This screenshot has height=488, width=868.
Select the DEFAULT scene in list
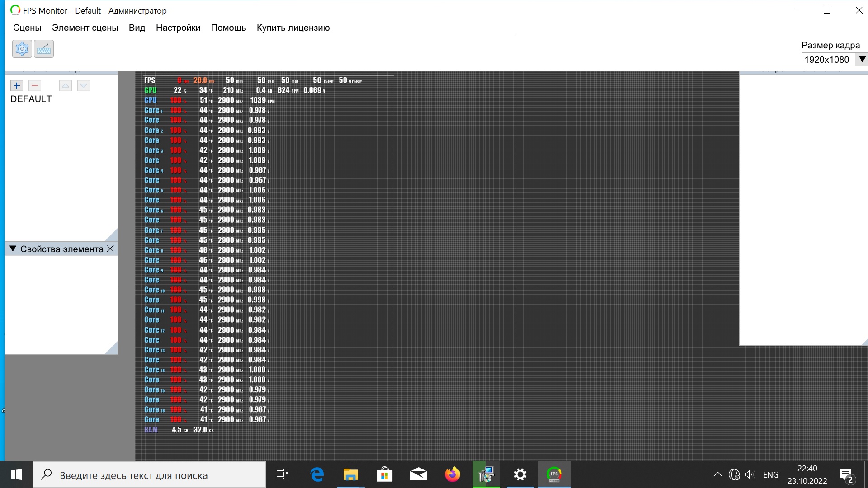click(31, 99)
